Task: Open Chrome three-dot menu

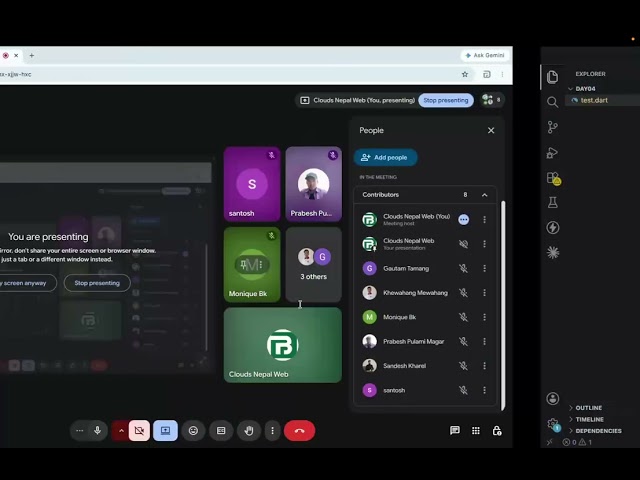Action: coord(502,74)
